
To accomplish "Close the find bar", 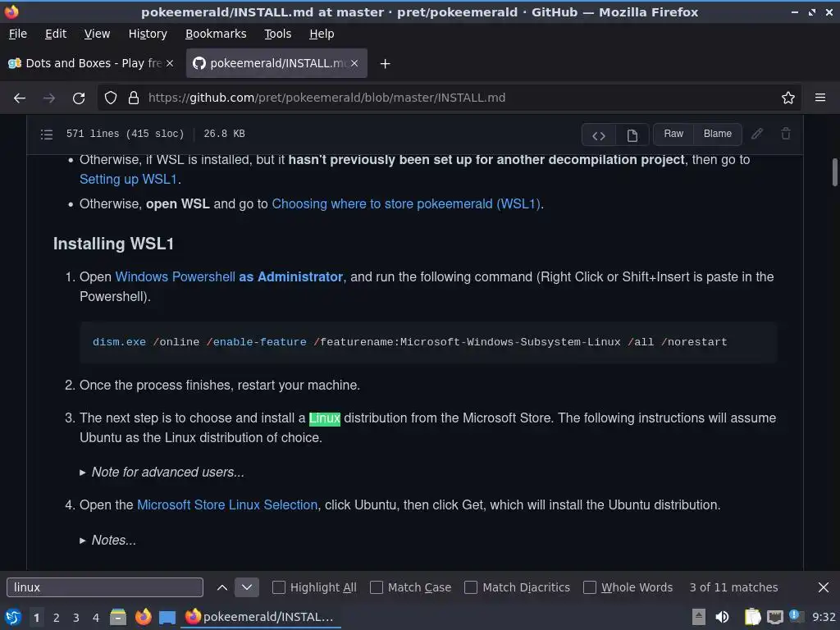I will (824, 587).
